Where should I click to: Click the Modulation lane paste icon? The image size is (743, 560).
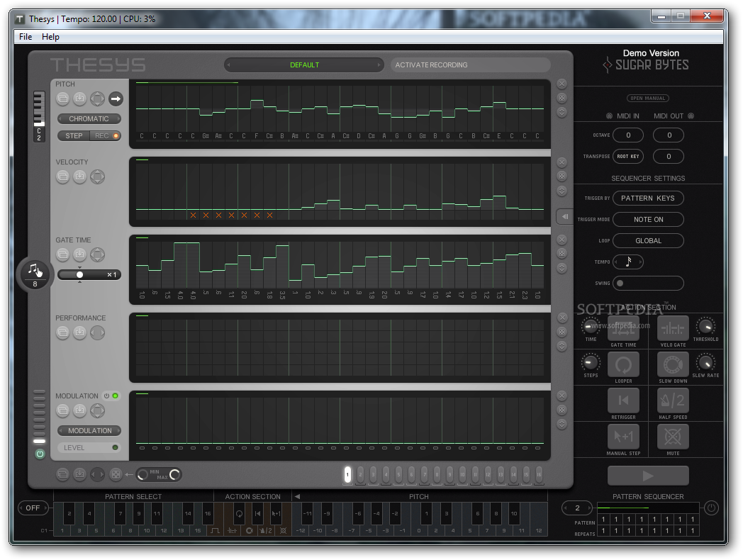tap(79, 410)
